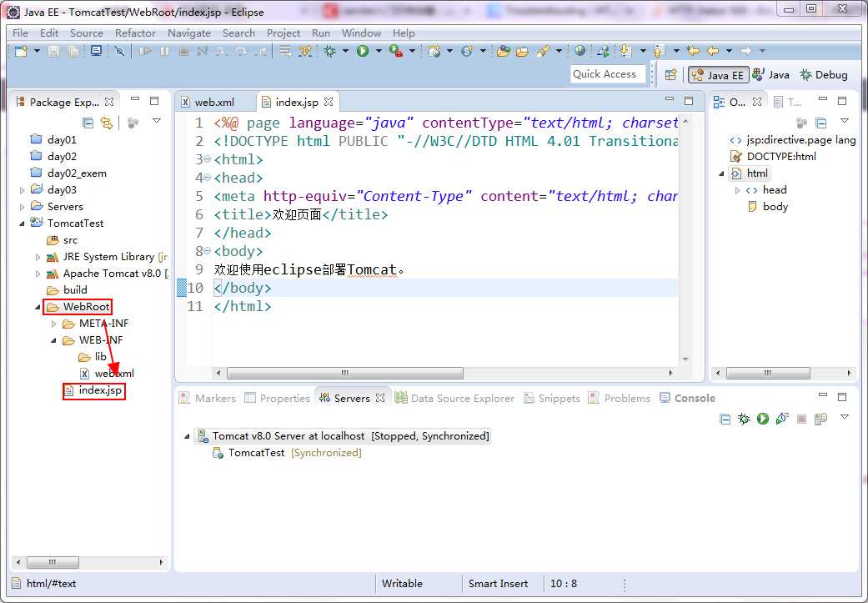The image size is (868, 603).
Task: Open the dropdown arrow next to green Run icon
Action: click(x=379, y=51)
